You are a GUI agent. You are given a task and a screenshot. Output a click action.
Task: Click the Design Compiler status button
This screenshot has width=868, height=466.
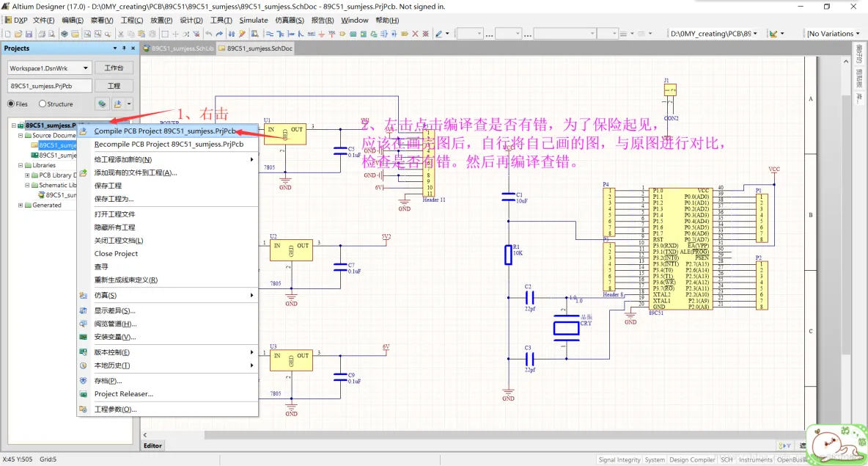[x=692, y=460]
